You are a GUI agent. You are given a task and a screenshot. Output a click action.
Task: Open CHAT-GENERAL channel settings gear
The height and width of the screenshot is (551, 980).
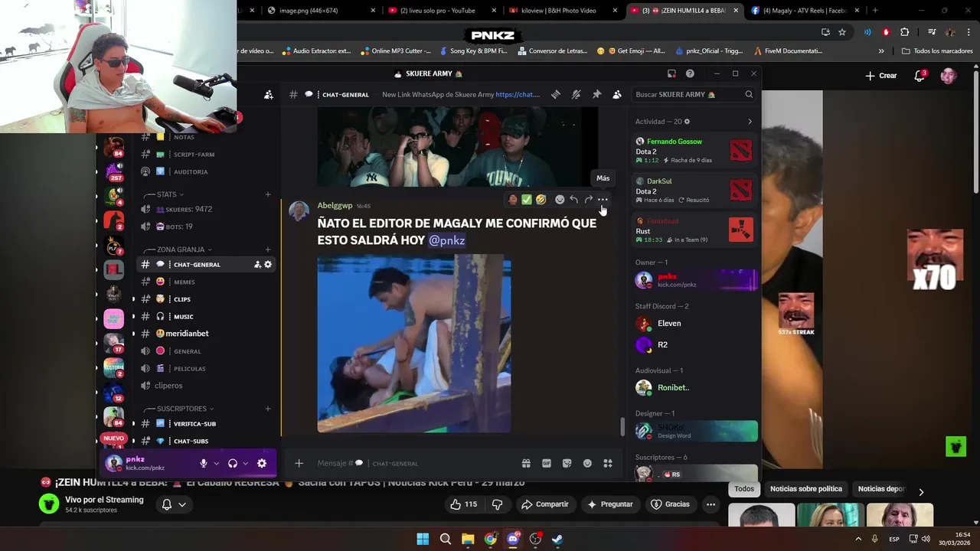coord(268,265)
